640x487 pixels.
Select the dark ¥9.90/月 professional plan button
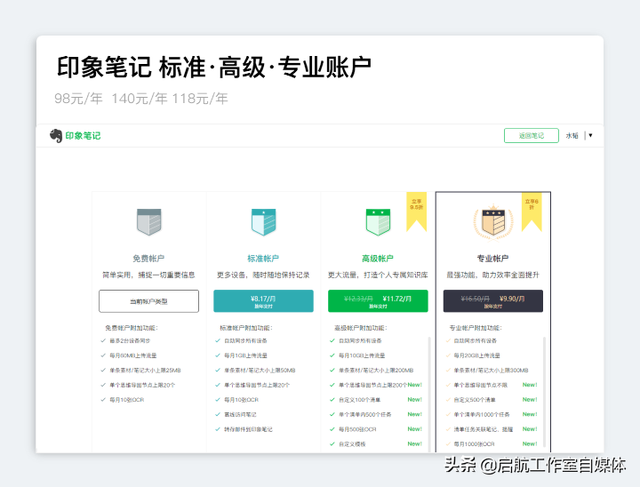coord(492,301)
